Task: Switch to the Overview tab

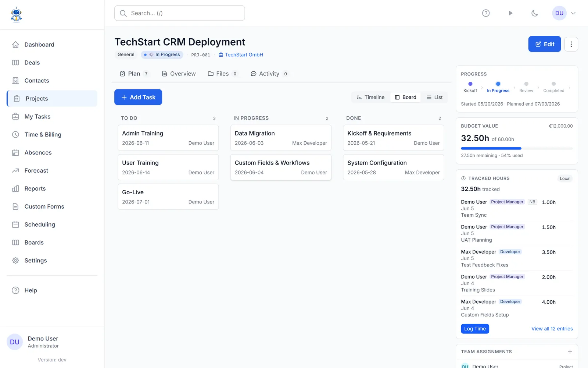Action: 179,74
